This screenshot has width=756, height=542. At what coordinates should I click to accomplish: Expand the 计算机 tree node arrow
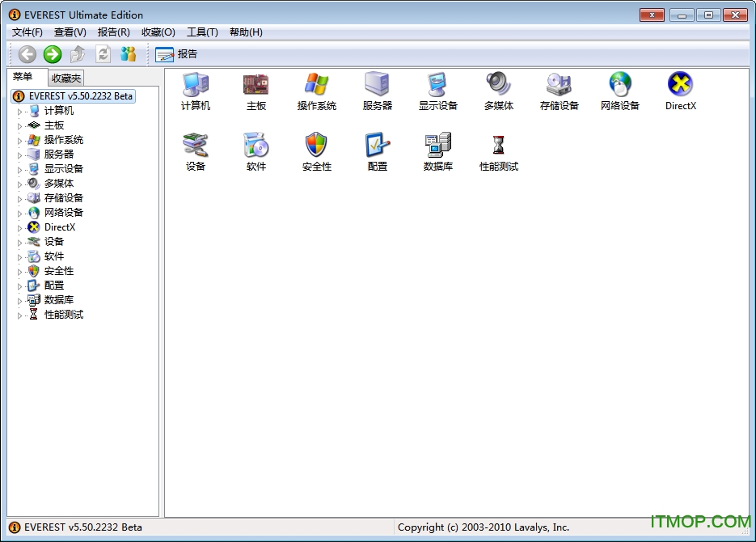pos(19,112)
